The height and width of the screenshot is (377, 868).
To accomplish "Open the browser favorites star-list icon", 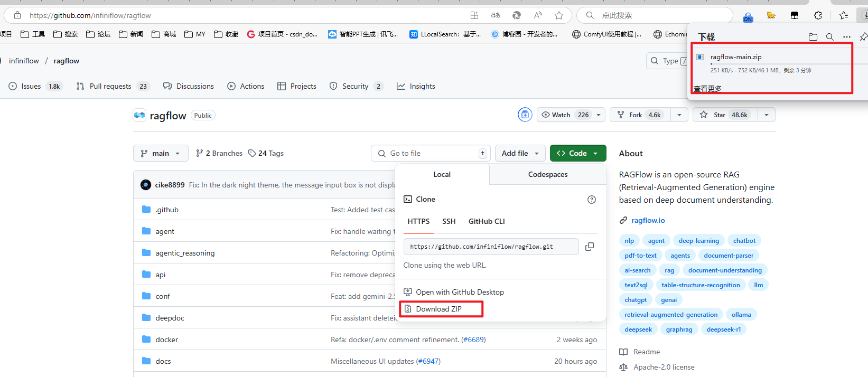I will pos(844,15).
